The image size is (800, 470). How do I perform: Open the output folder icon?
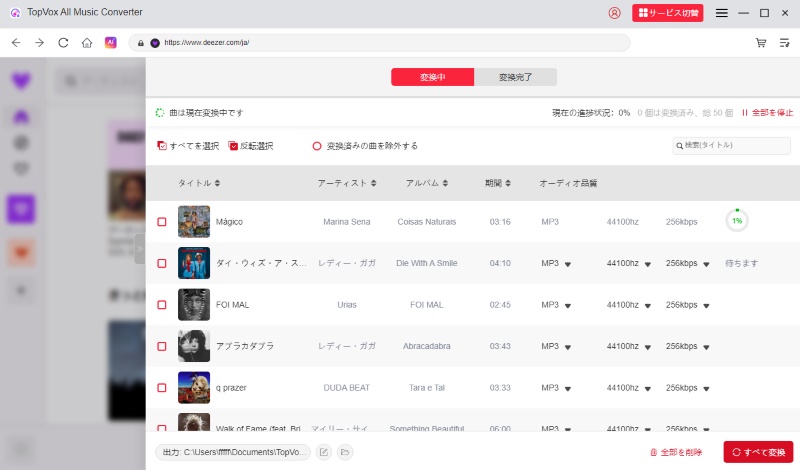[345, 452]
